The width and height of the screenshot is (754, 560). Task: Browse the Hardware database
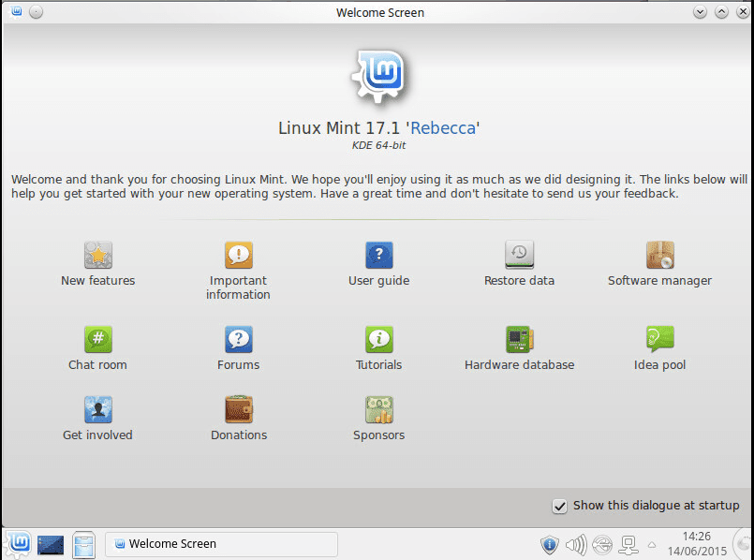[519, 338]
